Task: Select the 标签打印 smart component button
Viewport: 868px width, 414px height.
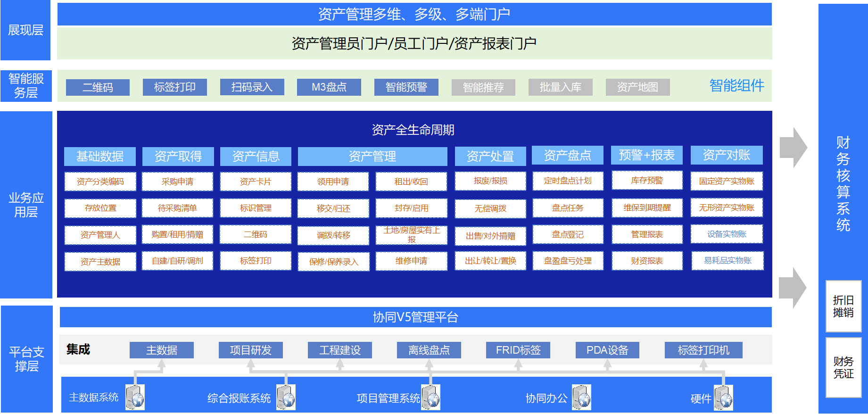Action: coord(175,87)
